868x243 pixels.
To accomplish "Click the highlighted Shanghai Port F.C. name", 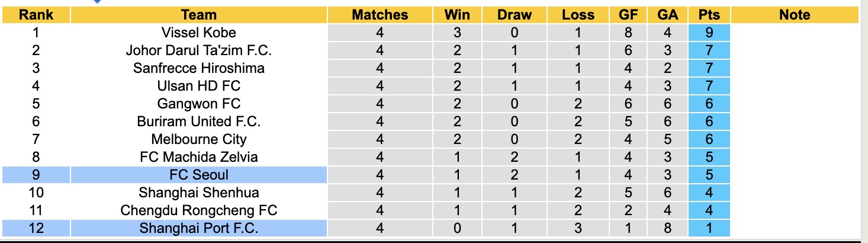I will (199, 228).
